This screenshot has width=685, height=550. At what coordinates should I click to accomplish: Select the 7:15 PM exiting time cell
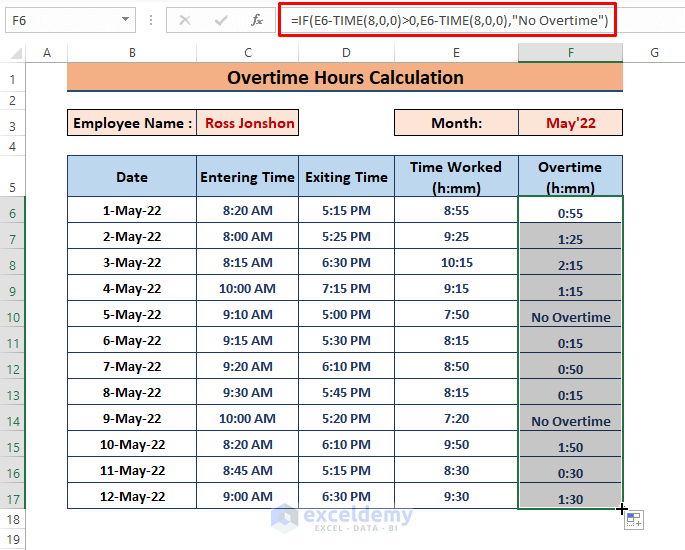[346, 288]
